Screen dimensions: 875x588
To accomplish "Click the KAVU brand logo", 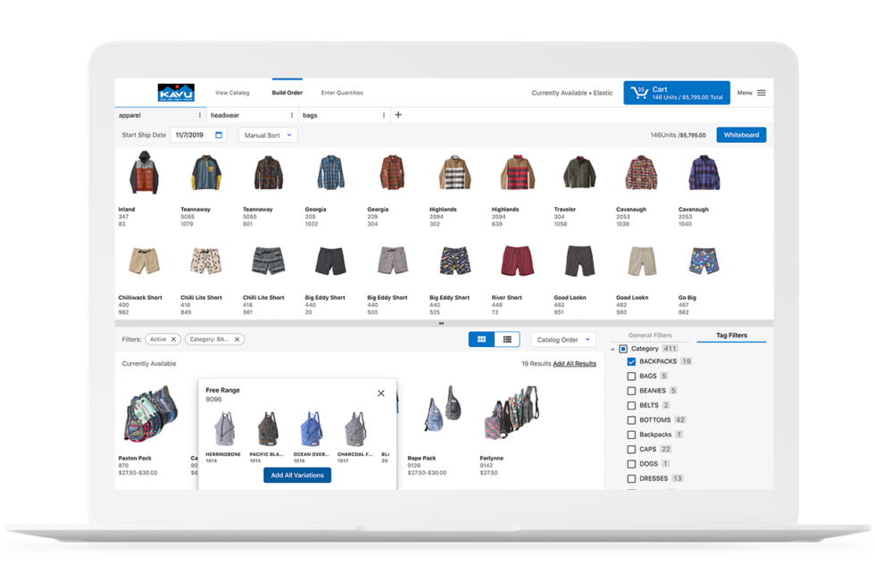I will click(177, 92).
